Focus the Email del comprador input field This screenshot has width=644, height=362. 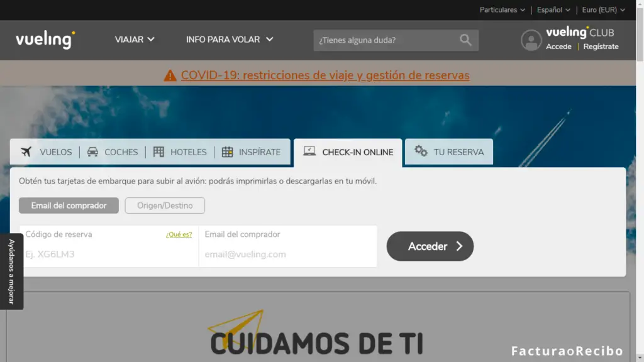tap(288, 246)
